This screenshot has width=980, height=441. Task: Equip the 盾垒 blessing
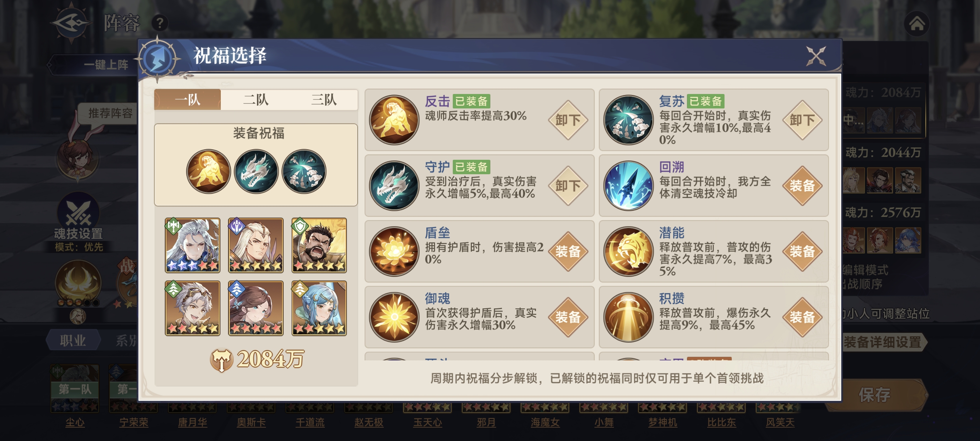[x=568, y=252]
